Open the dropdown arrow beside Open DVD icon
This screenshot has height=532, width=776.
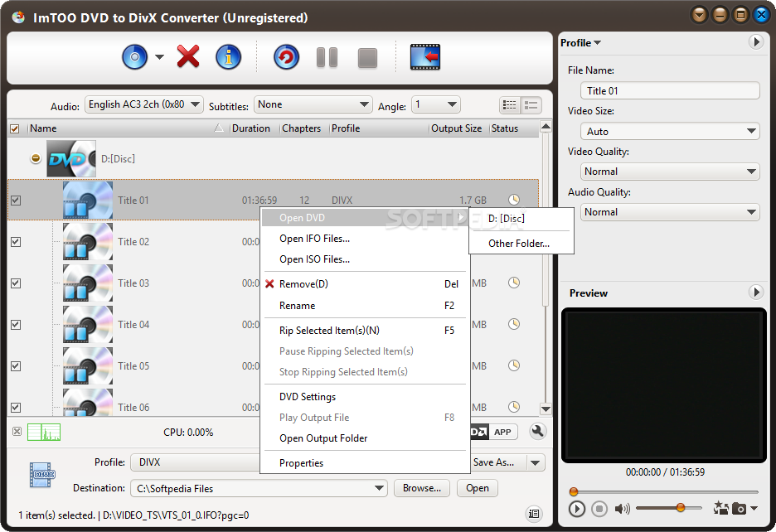coord(159,57)
